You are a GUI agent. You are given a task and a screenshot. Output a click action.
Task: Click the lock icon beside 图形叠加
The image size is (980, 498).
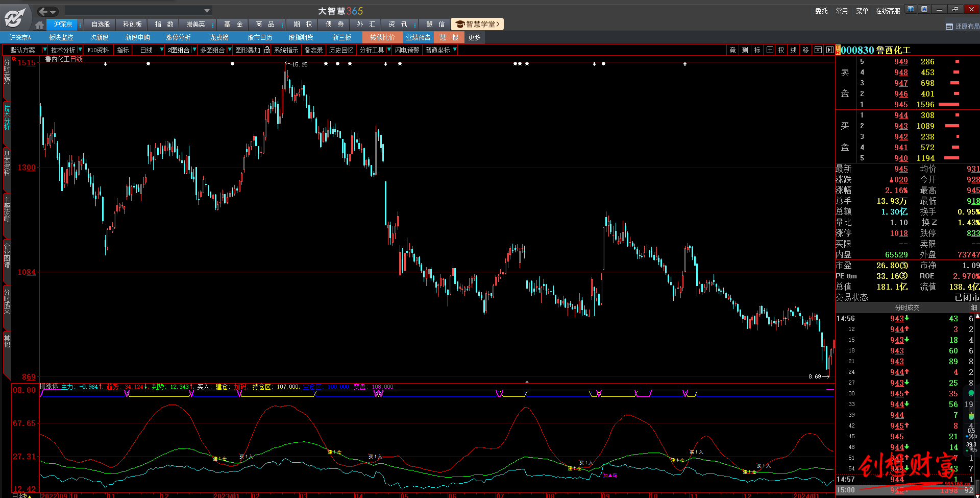267,50
